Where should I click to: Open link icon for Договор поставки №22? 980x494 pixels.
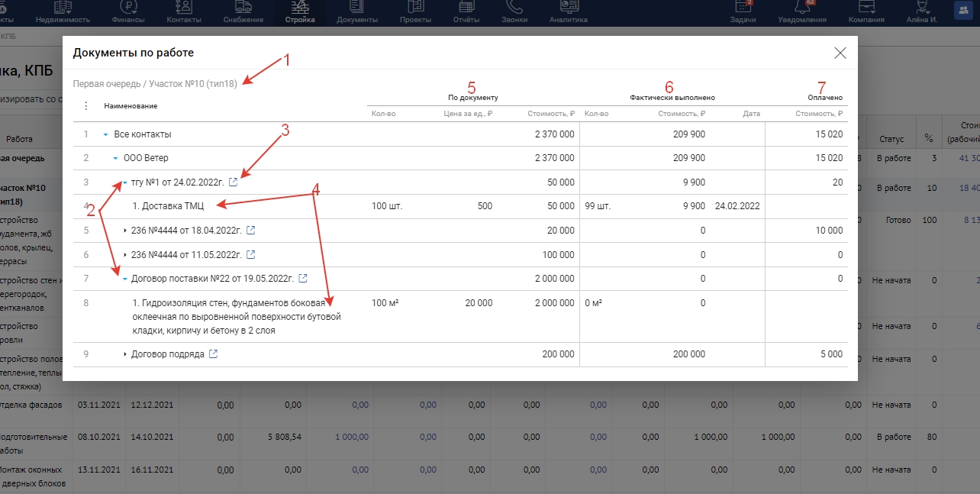[x=303, y=279]
